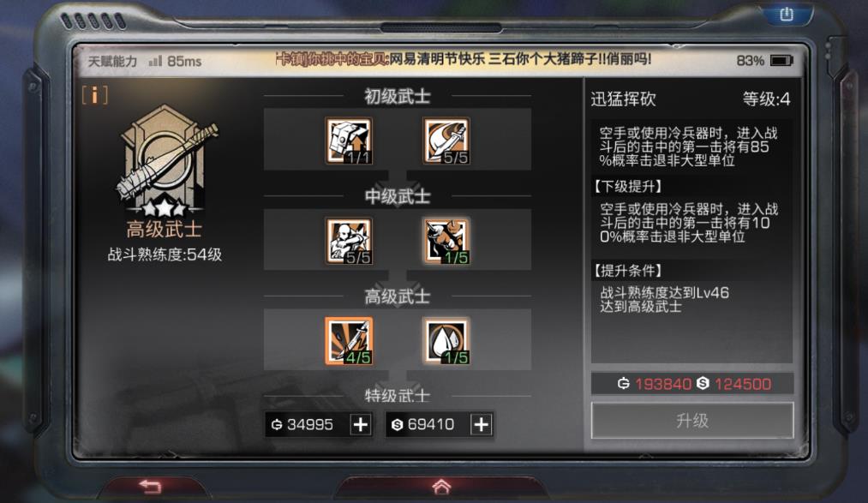The height and width of the screenshot is (503, 868).
Task: Select the 高级武士 tier header in skill tree
Action: (x=397, y=296)
